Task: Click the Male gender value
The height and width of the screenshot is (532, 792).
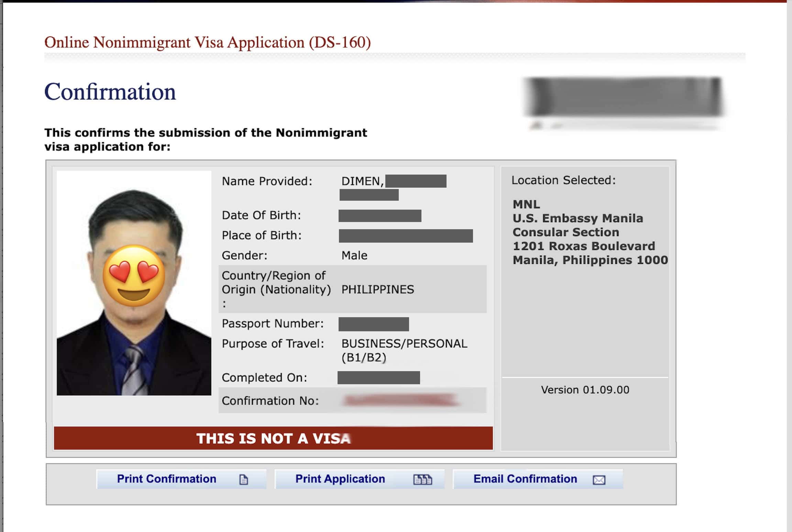Action: (x=354, y=255)
